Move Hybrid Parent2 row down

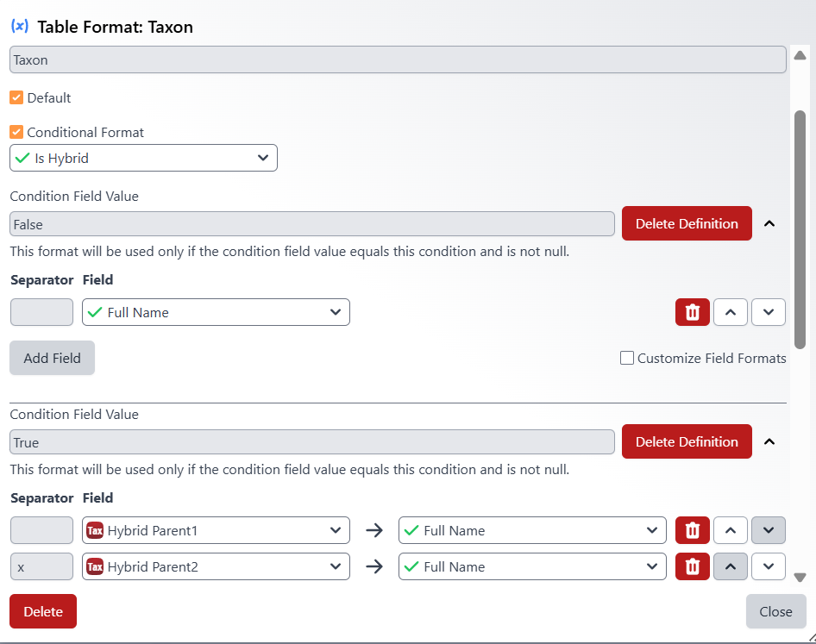768,566
